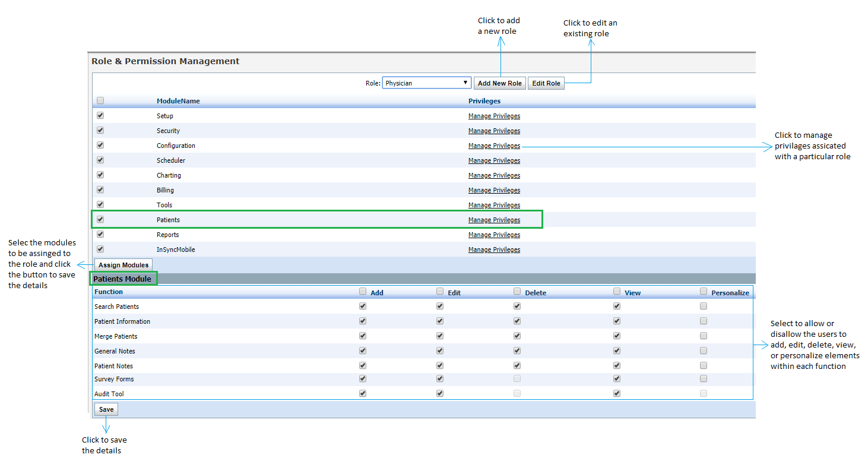Screen dimensions: 868x461
Task: Click the Add New Role button
Action: 499,83
